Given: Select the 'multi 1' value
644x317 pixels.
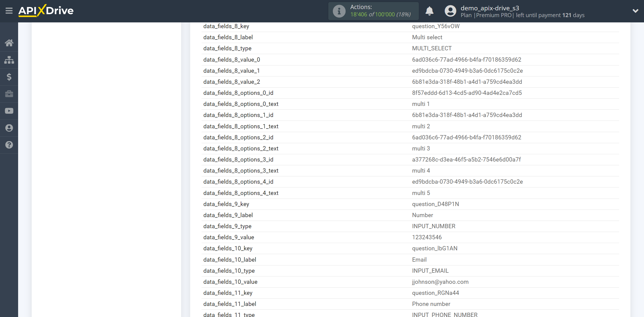Looking at the screenshot, I should tap(421, 104).
